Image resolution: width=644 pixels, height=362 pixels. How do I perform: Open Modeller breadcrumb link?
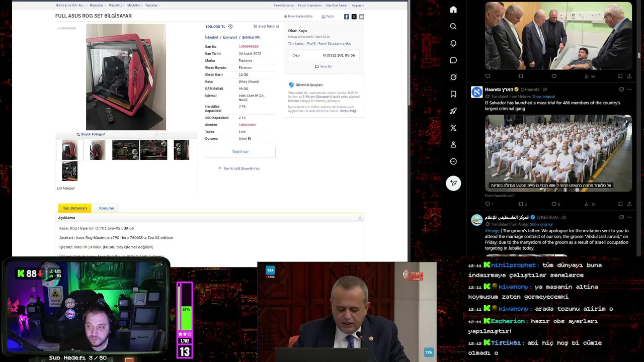point(133,6)
